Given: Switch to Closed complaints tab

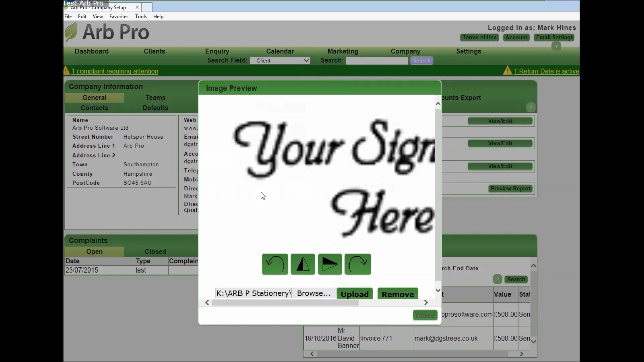Looking at the screenshot, I should pyautogui.click(x=155, y=251).
